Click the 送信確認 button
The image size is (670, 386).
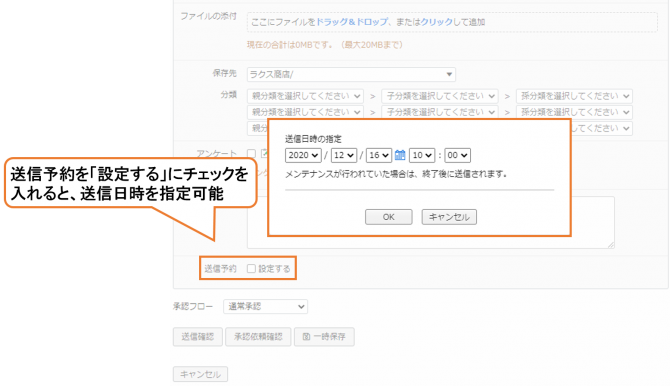198,337
